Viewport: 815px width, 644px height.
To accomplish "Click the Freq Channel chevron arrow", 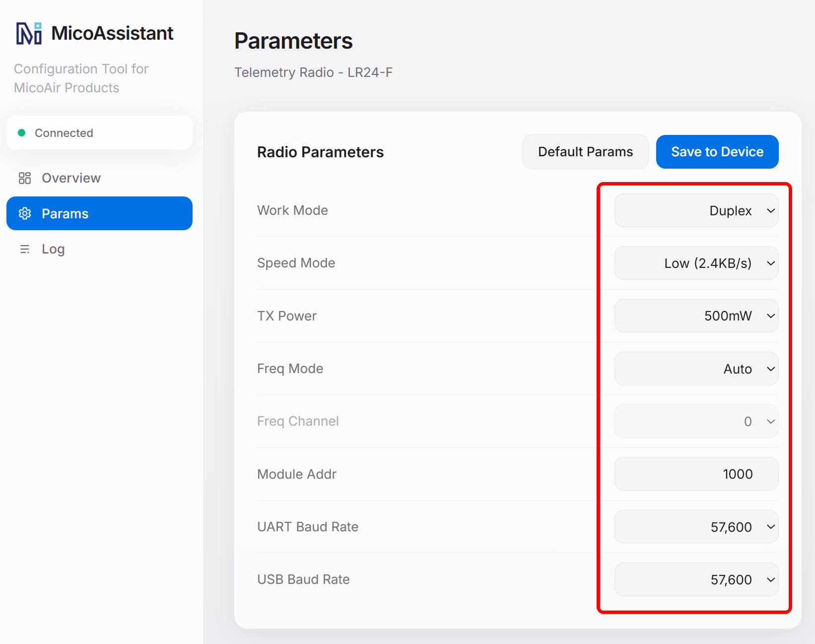I will pyautogui.click(x=770, y=421).
